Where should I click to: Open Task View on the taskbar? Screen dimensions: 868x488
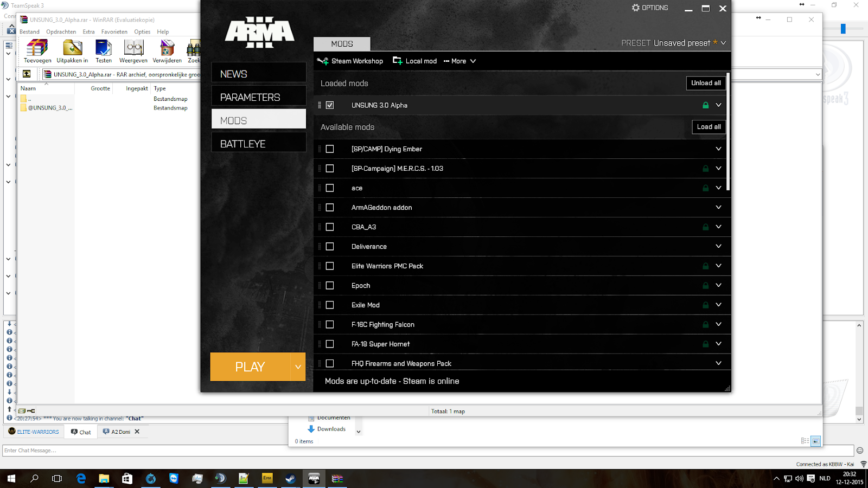57,478
